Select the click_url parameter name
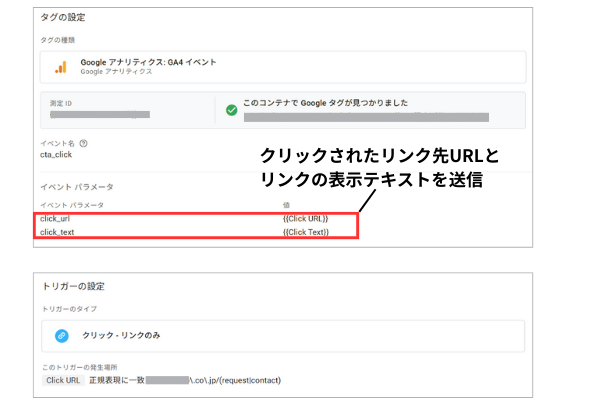The image size is (600, 405). point(55,218)
